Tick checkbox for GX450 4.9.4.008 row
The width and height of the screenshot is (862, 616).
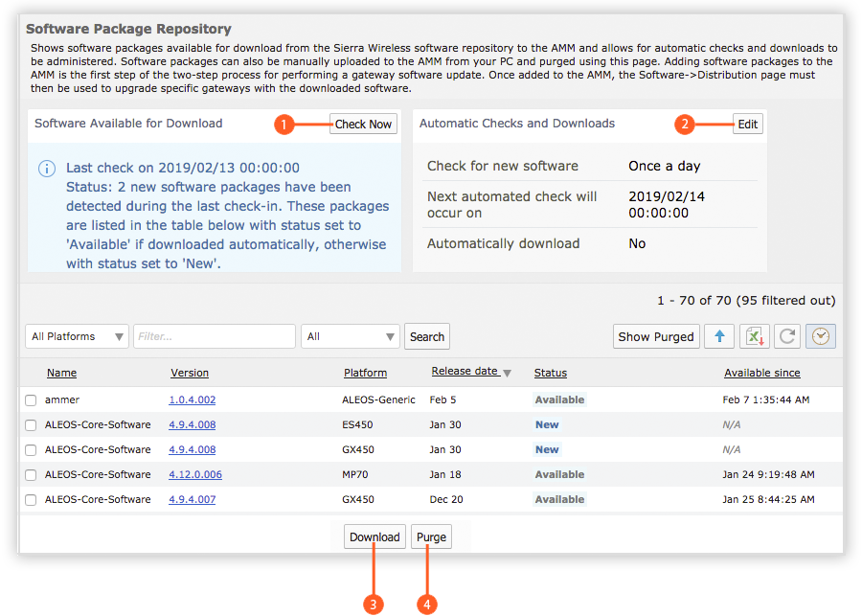coord(31,450)
